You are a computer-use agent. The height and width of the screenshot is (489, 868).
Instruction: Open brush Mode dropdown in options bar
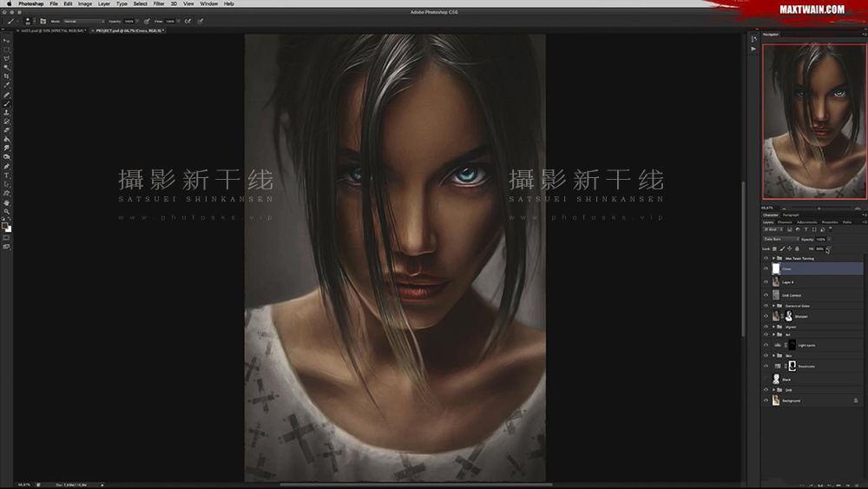pyautogui.click(x=83, y=22)
